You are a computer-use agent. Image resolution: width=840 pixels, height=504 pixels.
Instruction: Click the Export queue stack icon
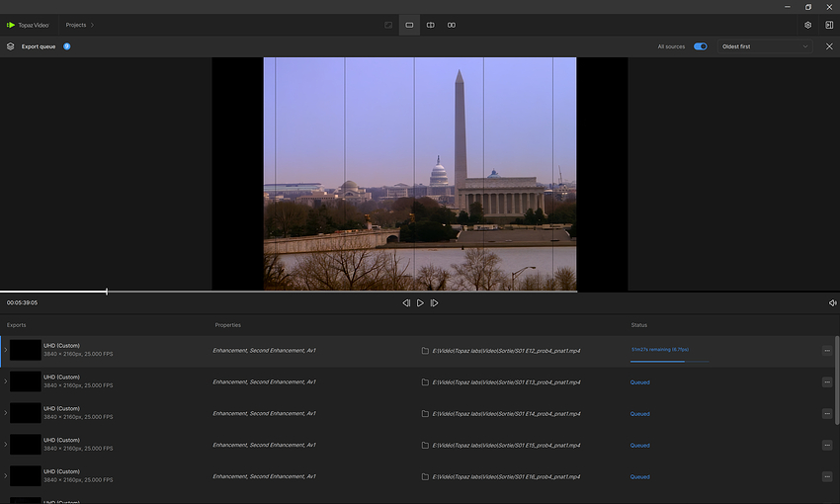click(10, 46)
